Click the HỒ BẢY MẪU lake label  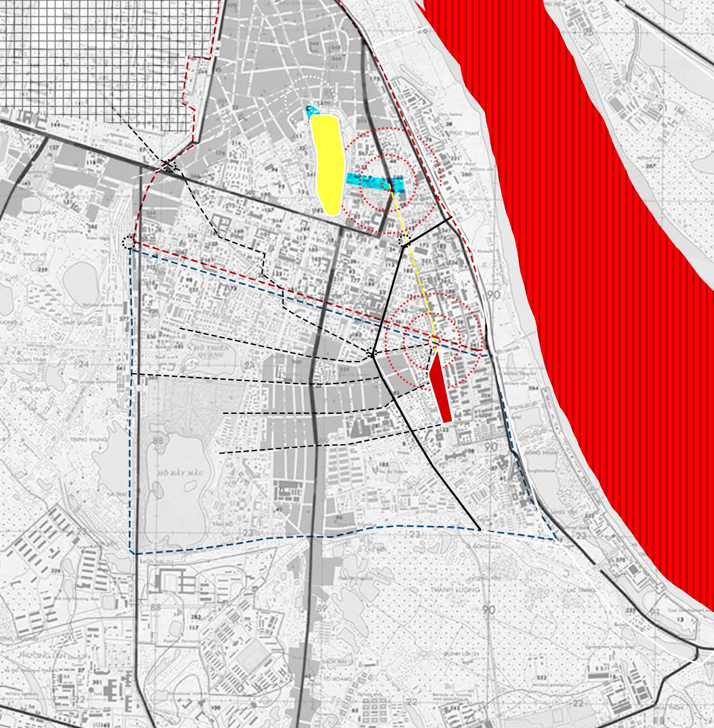coord(181,473)
